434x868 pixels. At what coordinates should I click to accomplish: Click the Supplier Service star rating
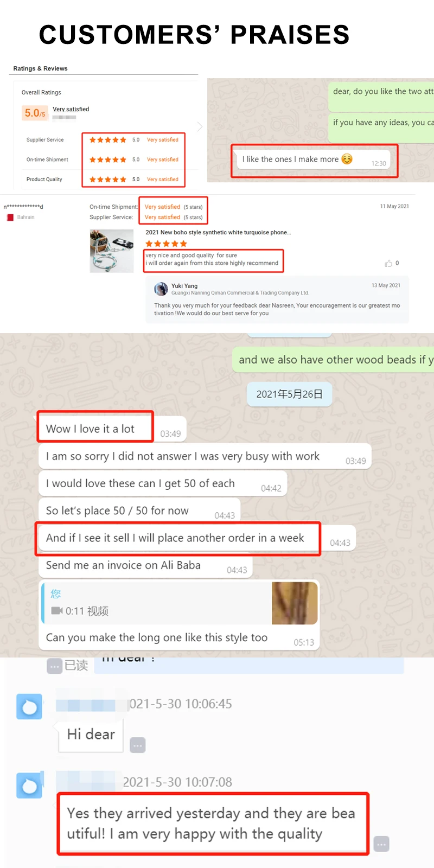pyautogui.click(x=107, y=140)
